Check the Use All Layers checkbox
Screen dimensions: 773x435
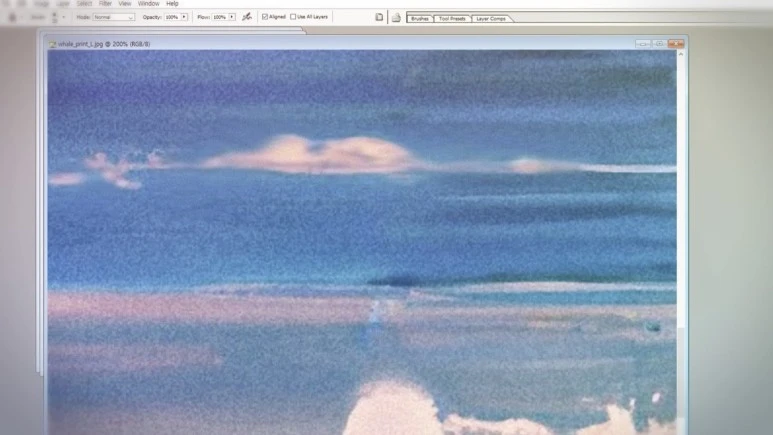tap(293, 17)
